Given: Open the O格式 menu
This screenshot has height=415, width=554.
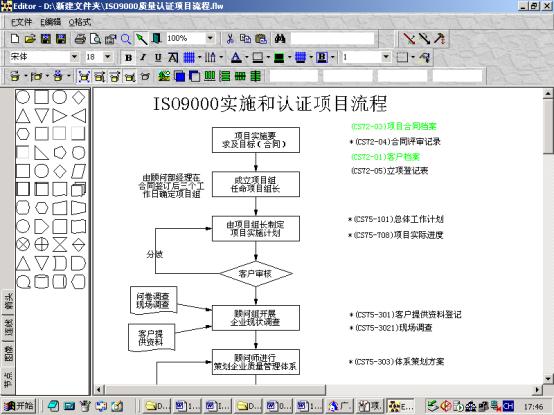Looking at the screenshot, I should pyautogui.click(x=79, y=22).
